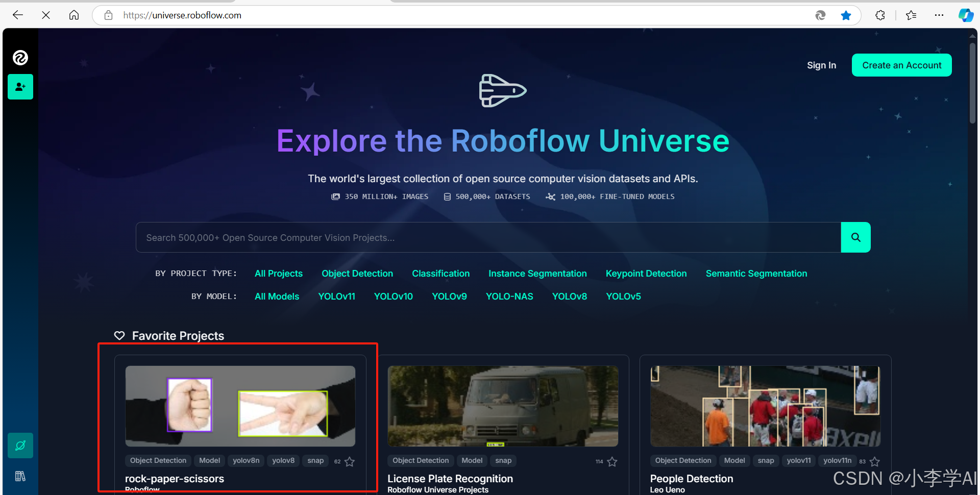Star the License Plate Recognition project
980x495 pixels.
[612, 461]
